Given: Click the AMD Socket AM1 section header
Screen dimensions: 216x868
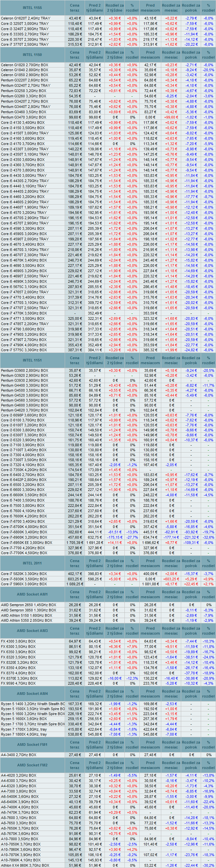Looking at the screenshot, I should click(33, 594).
